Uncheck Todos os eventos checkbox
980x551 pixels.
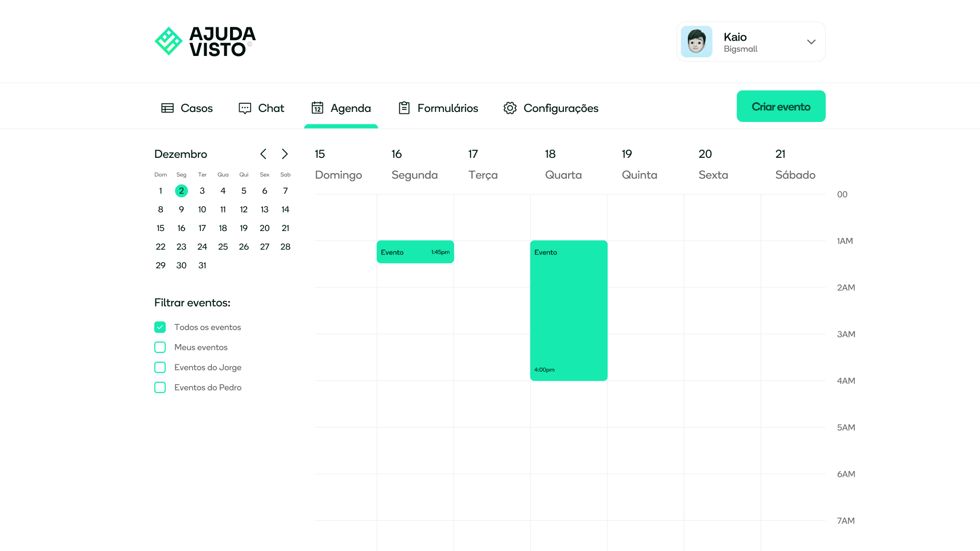click(x=160, y=327)
